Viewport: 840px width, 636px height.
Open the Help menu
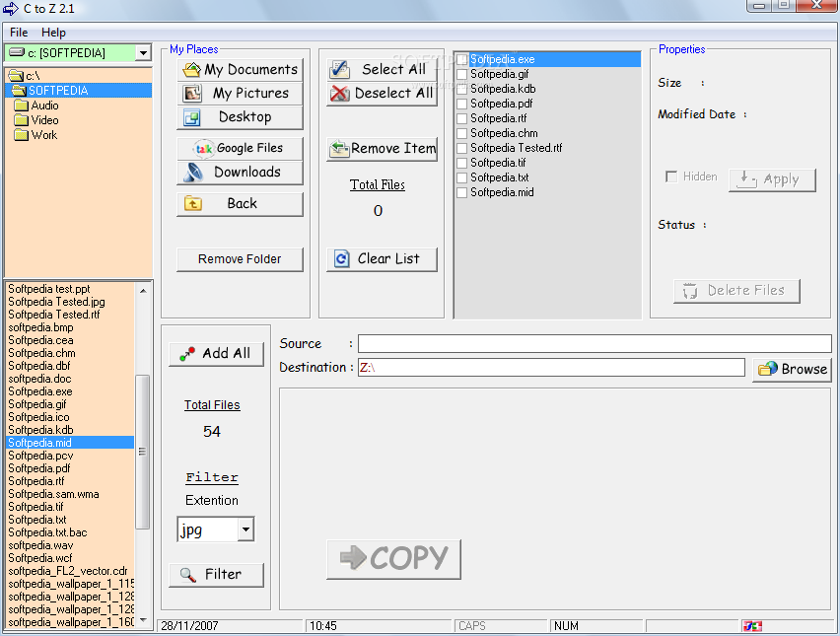tap(53, 33)
